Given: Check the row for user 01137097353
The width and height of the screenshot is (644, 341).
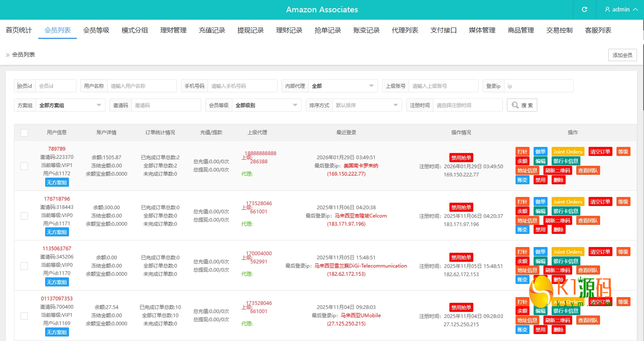Looking at the screenshot, I should click(x=24, y=316).
